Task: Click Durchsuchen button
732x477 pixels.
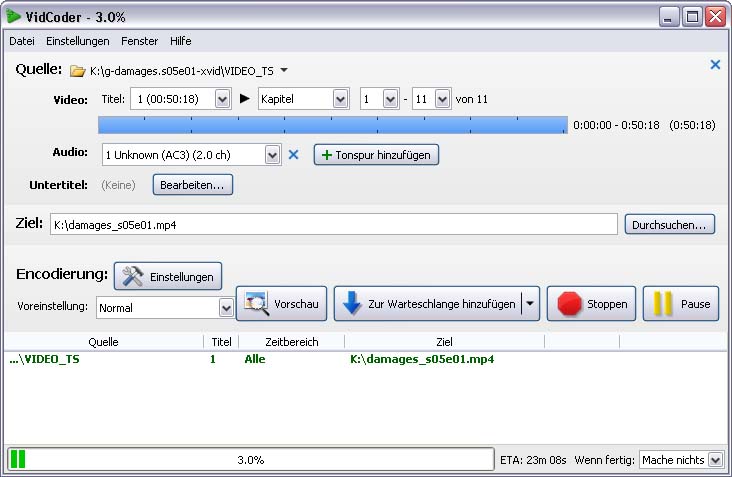Action: click(x=669, y=224)
